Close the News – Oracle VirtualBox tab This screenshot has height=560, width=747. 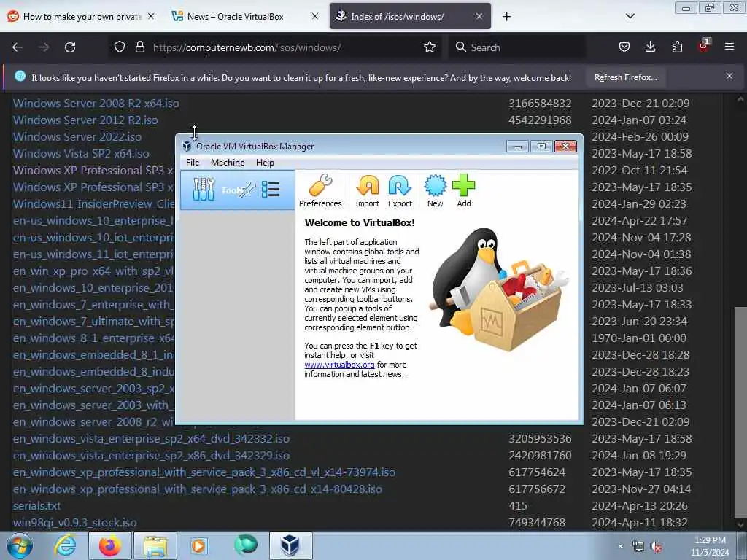click(x=315, y=16)
